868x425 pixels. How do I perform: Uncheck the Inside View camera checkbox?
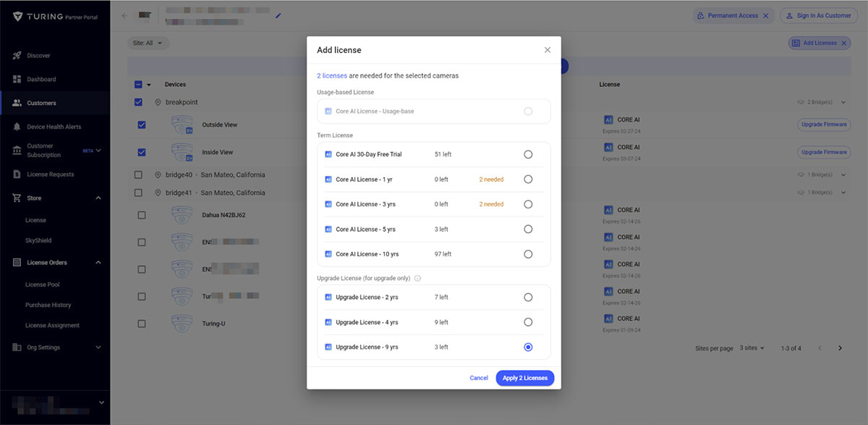click(x=142, y=152)
